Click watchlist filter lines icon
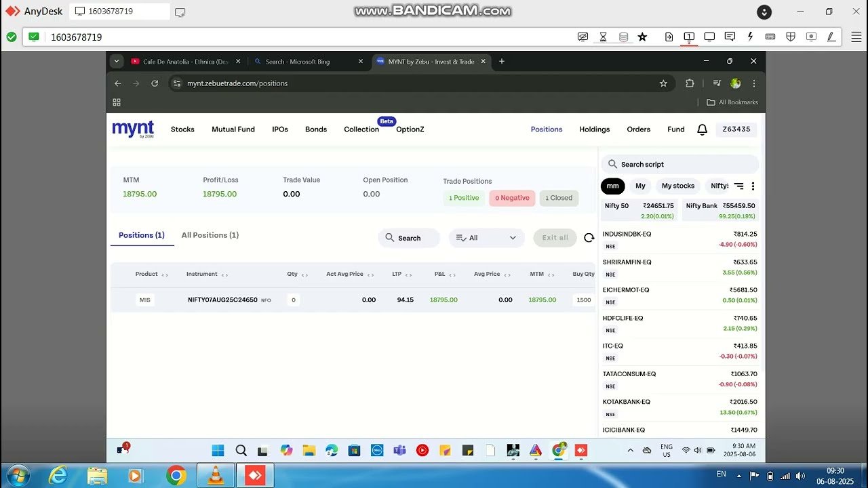This screenshot has width=868, height=488. point(739,186)
